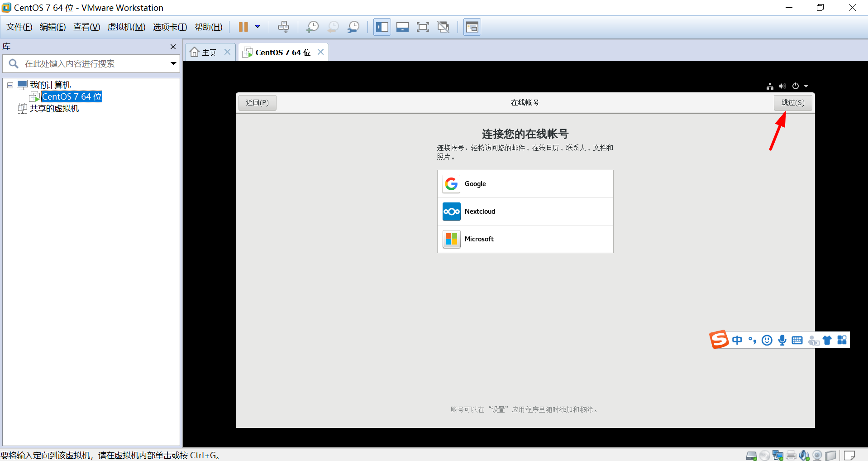Viewport: 868px width, 461px height.
Task: Collapse the 我的计算机 tree node
Action: click(10, 85)
